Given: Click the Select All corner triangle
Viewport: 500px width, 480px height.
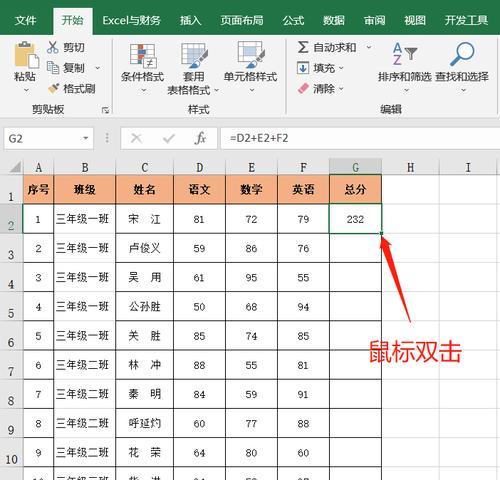Looking at the screenshot, I should tap(15, 167).
